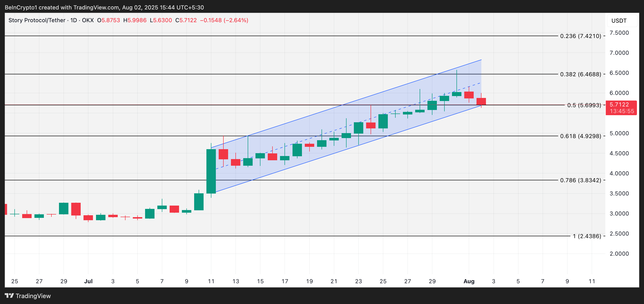Toggle the USDT currency display
The image size is (644, 304).
(619, 21)
